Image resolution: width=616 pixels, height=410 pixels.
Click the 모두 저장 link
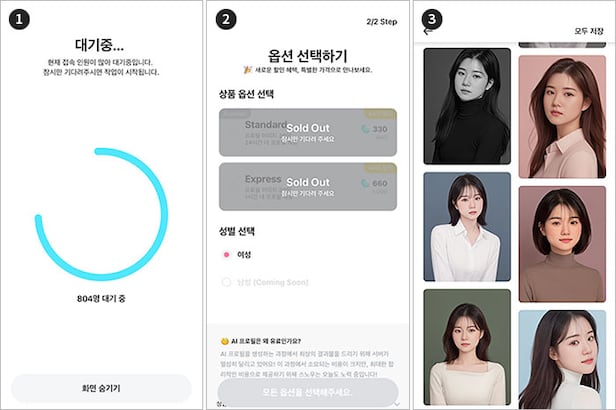[588, 31]
